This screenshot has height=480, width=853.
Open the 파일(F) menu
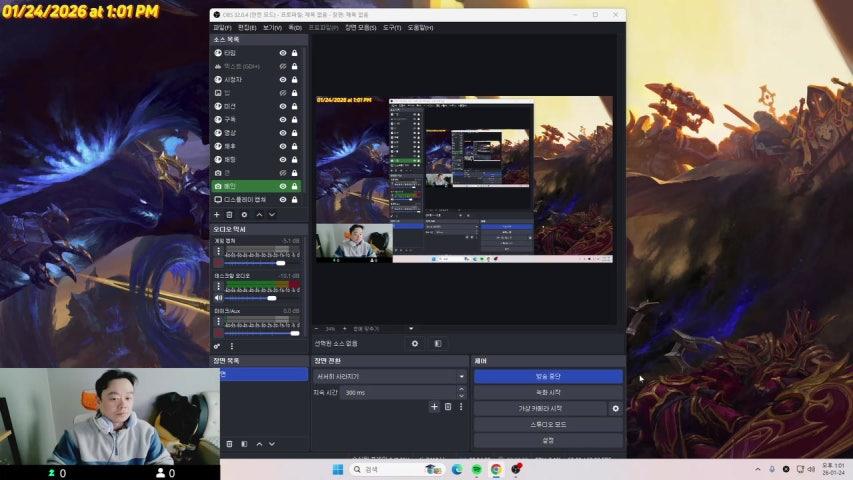pyautogui.click(x=222, y=27)
